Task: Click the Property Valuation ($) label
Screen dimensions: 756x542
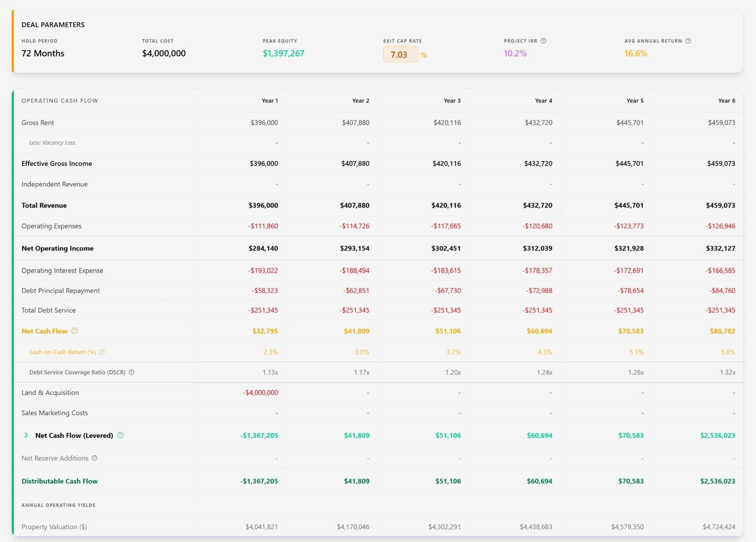Action: point(54,527)
